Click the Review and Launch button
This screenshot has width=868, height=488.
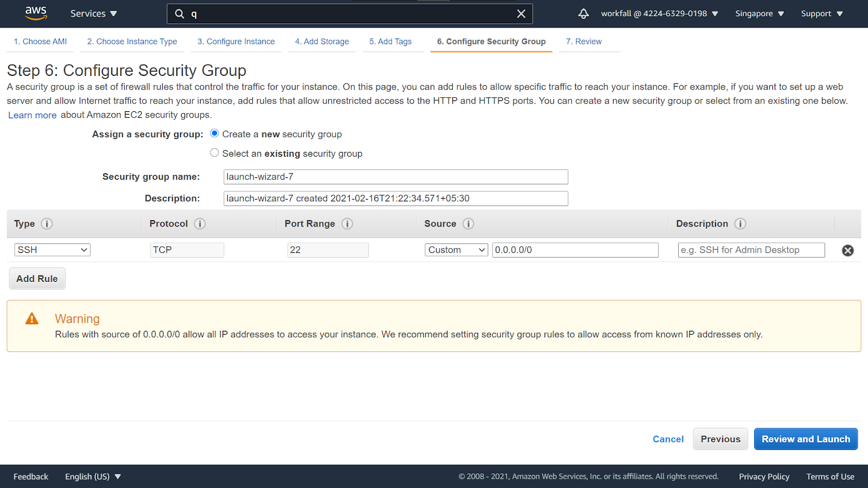tap(806, 439)
